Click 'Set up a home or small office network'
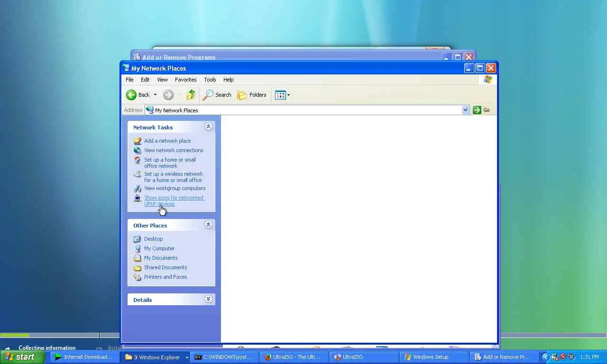Screen dimensions: 607x364 tap(170, 163)
